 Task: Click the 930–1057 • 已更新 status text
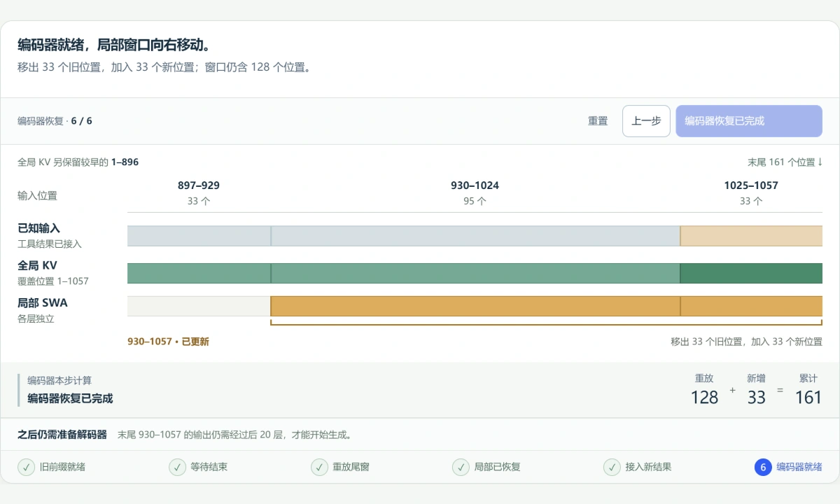(168, 342)
